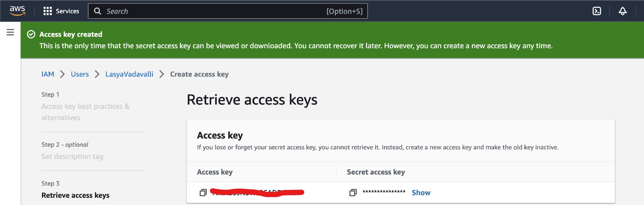The image size is (644, 205).
Task: Launch the CloudShell terminal icon
Action: (x=597, y=11)
